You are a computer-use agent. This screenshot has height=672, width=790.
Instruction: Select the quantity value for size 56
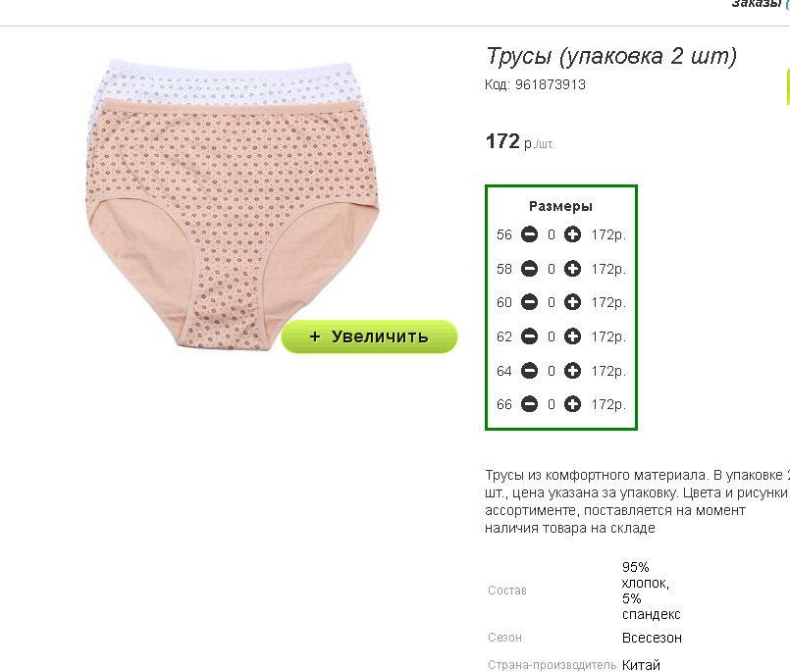point(552,234)
